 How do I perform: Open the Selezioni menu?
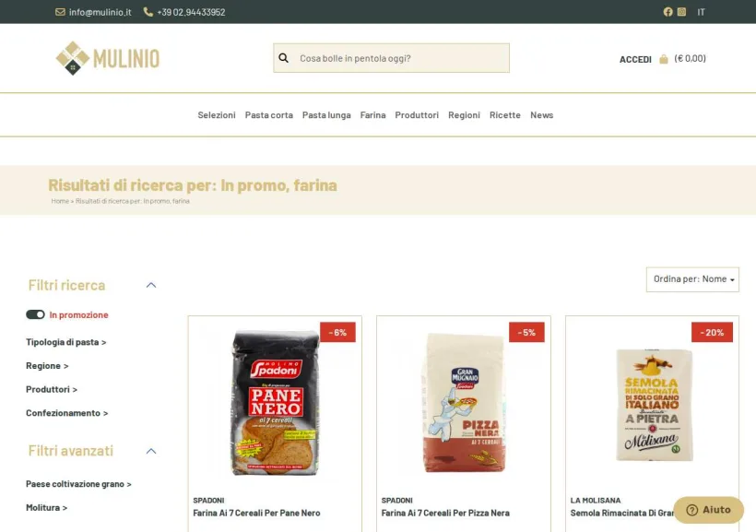coord(217,115)
